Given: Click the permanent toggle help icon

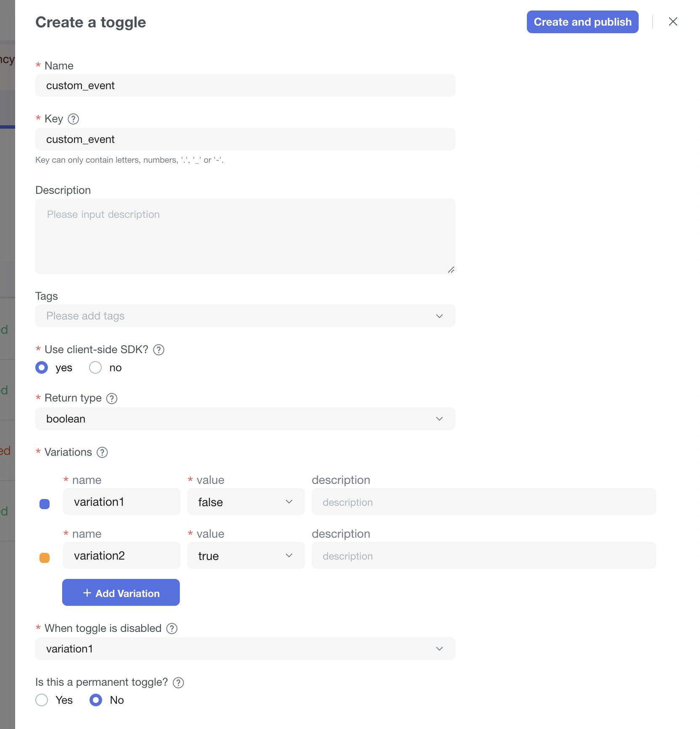Looking at the screenshot, I should click(x=179, y=682).
